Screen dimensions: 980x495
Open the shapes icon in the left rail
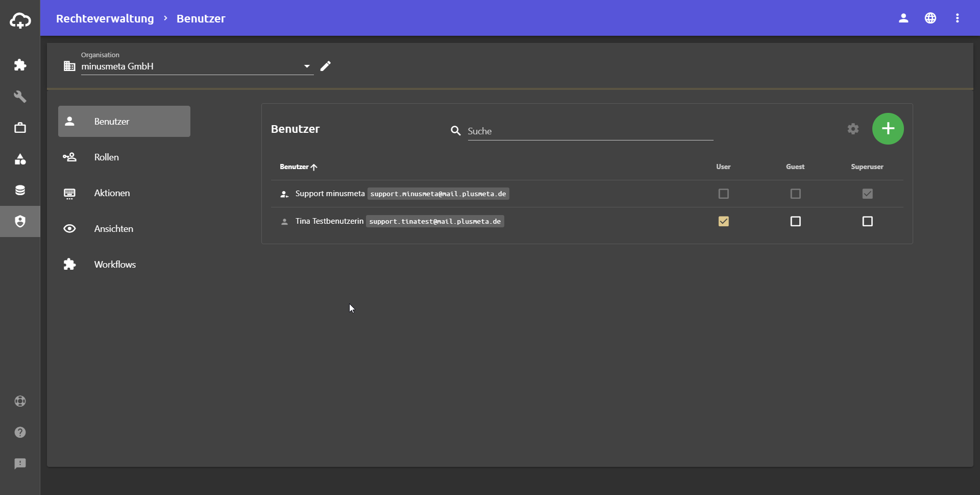coord(20,159)
